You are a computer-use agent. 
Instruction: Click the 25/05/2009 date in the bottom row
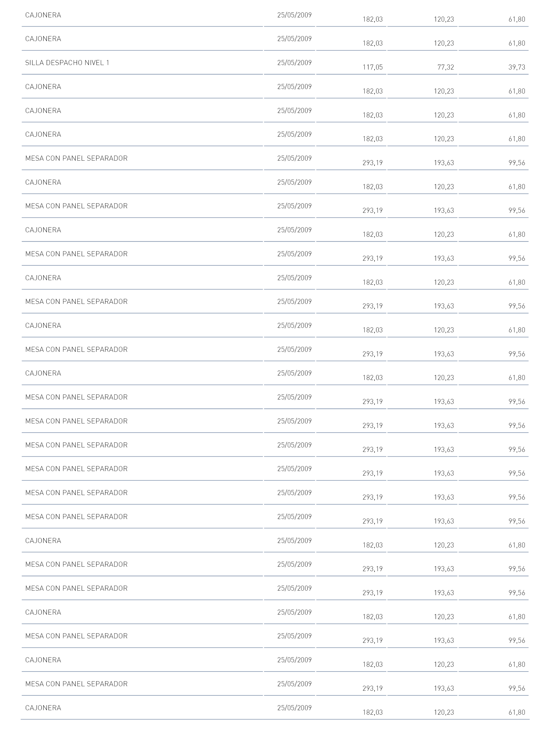[x=294, y=708]
